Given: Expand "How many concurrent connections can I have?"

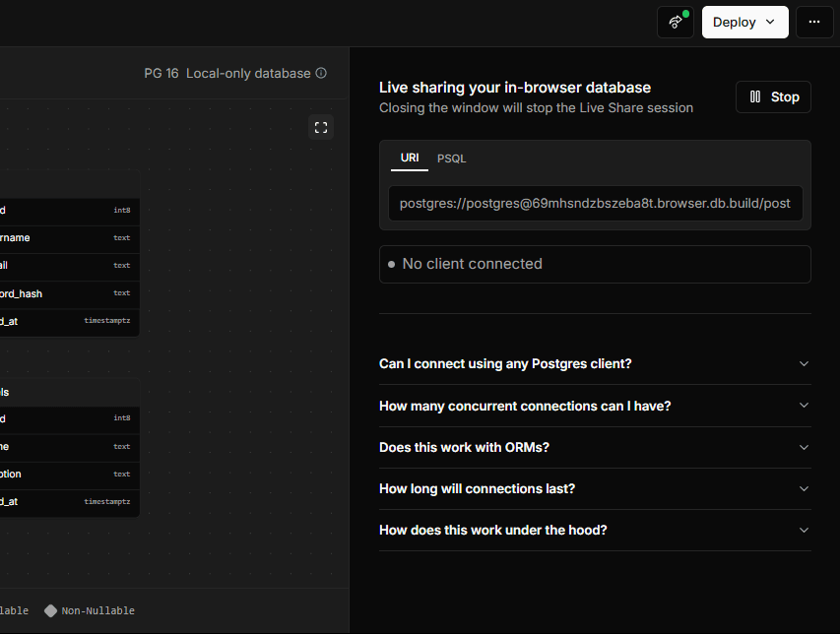Looking at the screenshot, I should pos(595,406).
